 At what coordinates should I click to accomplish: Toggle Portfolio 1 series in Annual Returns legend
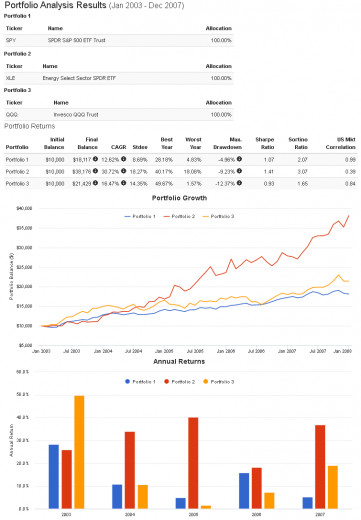[x=140, y=382]
